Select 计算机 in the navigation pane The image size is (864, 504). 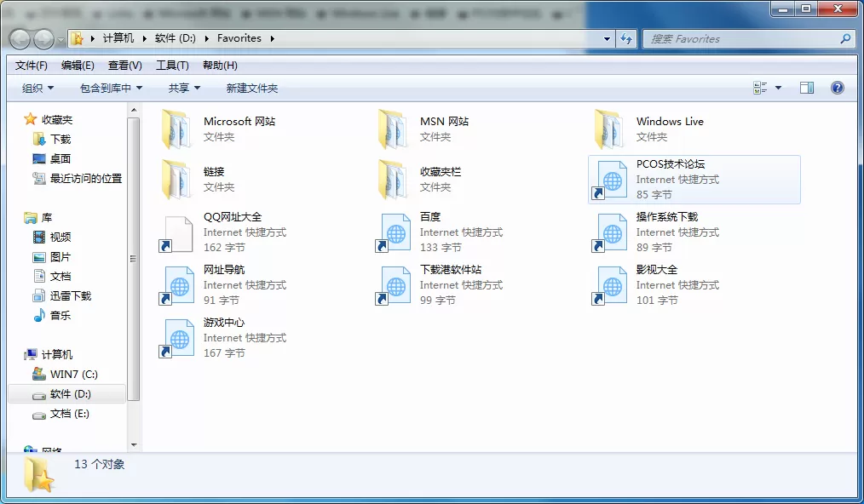tap(57, 355)
